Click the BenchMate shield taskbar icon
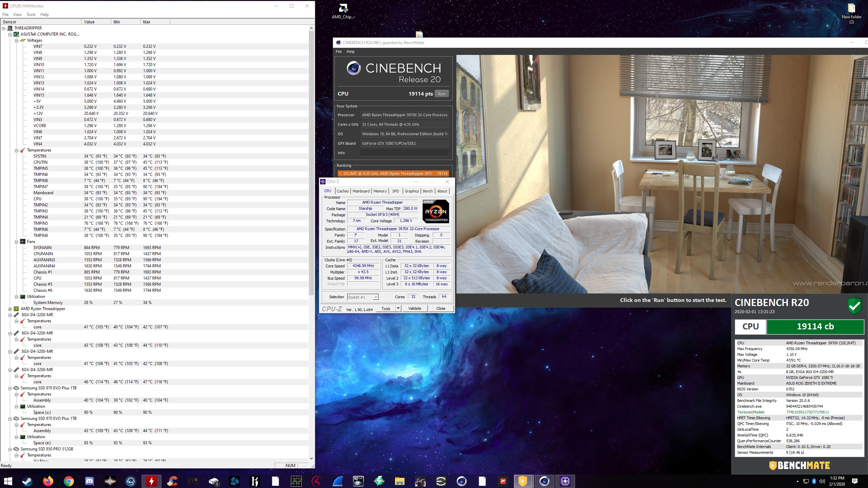The width and height of the screenshot is (868, 488). coord(523,481)
